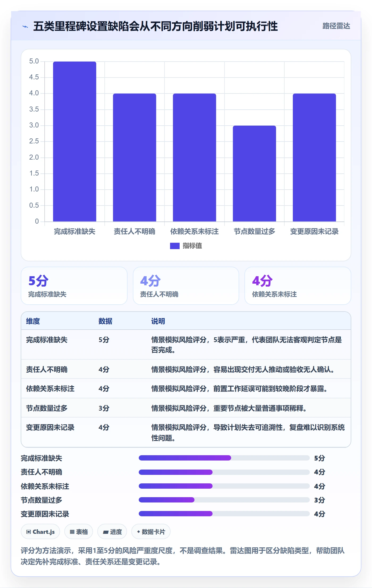372x588 pixels.
Task: Click the 变更原因未记录 bar in chart
Action: coord(314,157)
